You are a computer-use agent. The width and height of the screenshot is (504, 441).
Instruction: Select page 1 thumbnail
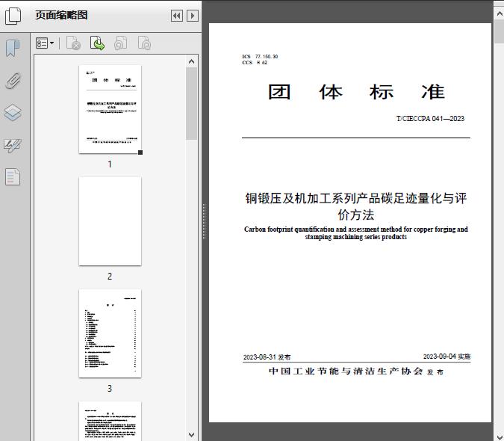110,109
